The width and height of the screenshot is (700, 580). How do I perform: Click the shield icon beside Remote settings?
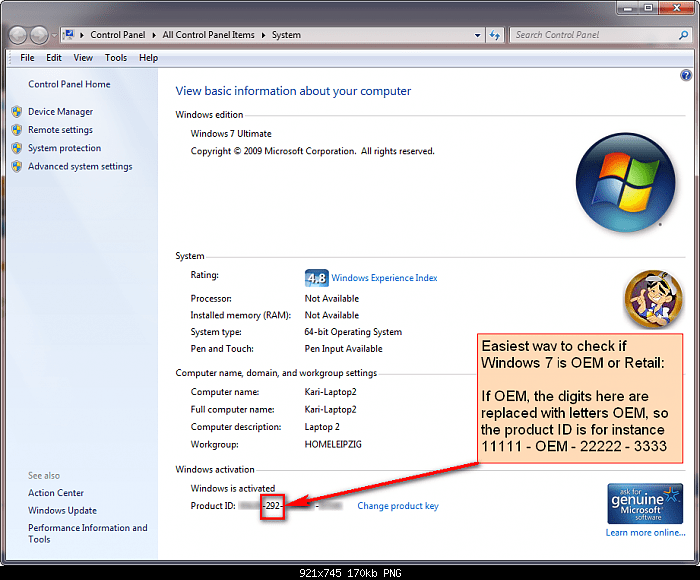click(17, 130)
